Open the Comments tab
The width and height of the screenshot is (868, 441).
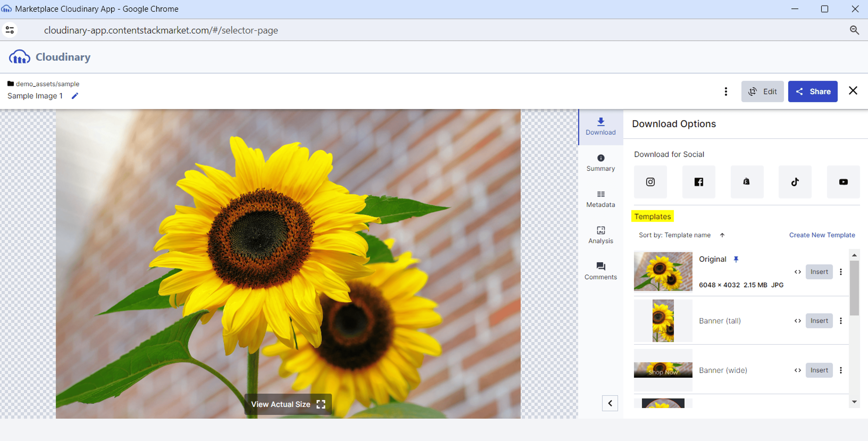click(x=600, y=271)
